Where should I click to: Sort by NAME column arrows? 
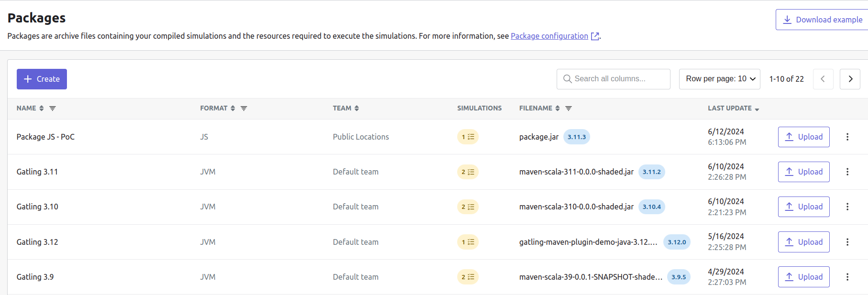coord(42,109)
